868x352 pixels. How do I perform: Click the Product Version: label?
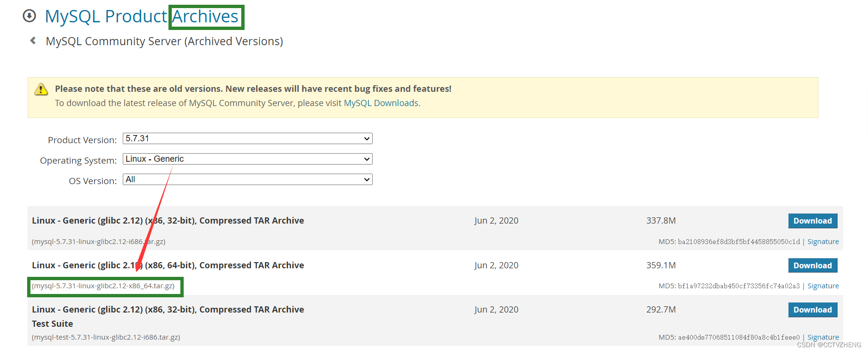(x=82, y=140)
